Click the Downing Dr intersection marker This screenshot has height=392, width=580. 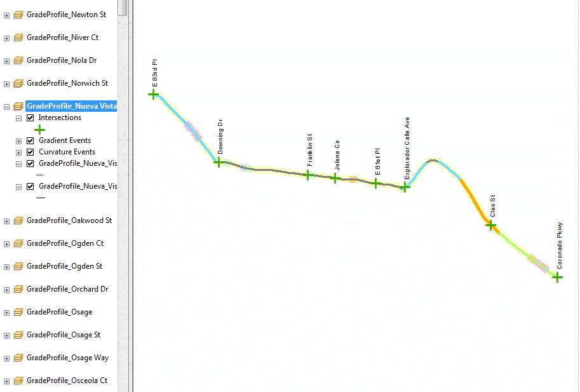(219, 163)
